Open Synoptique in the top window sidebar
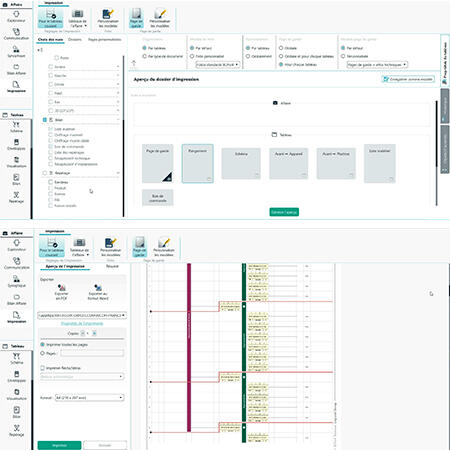The width and height of the screenshot is (450, 450). 16,52
